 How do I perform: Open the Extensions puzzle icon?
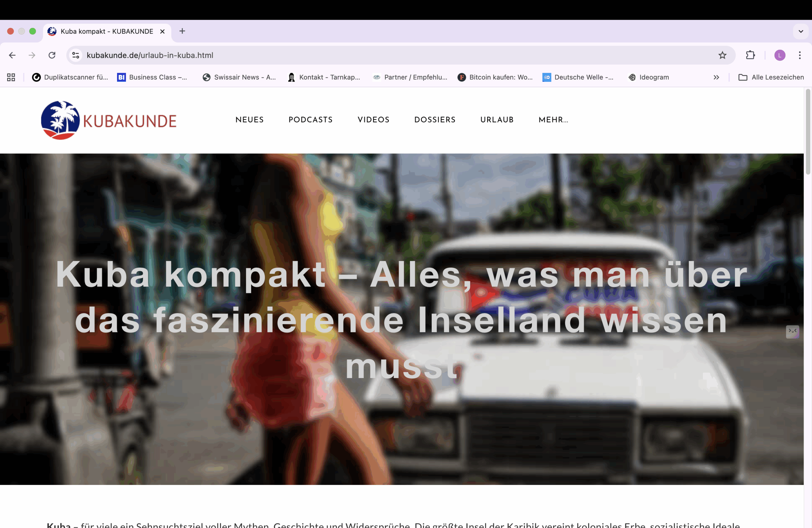750,55
